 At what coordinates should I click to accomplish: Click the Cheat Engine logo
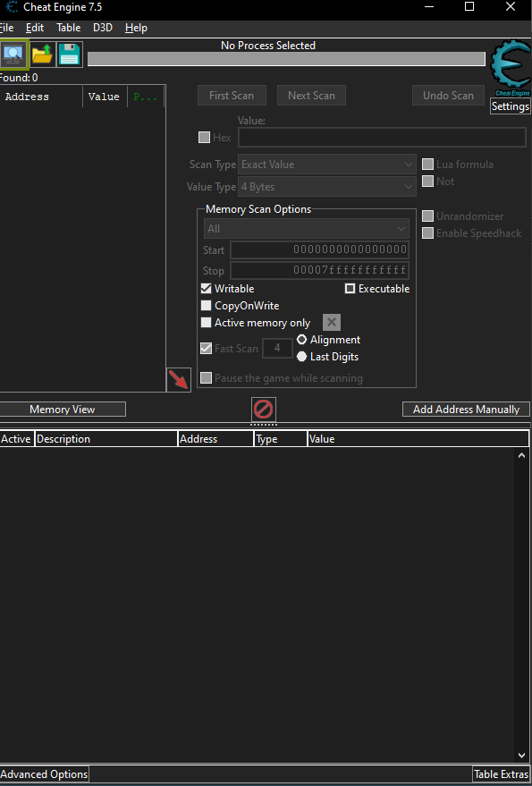tap(511, 68)
